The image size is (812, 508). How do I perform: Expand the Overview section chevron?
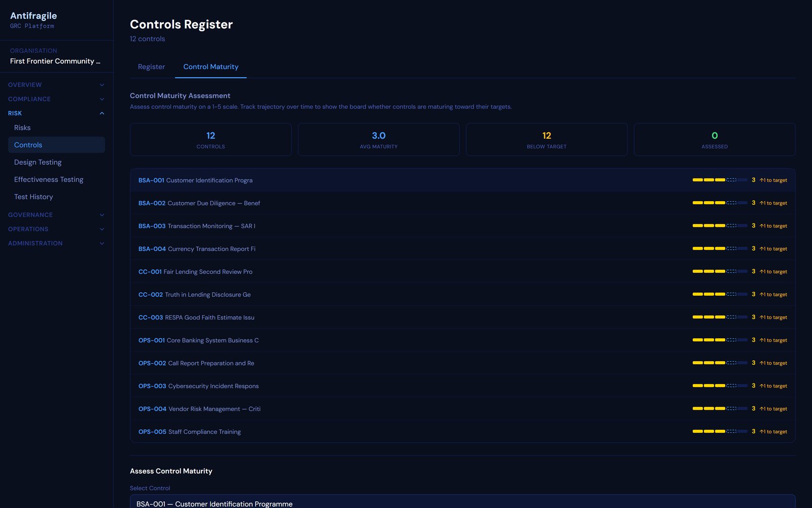[102, 85]
